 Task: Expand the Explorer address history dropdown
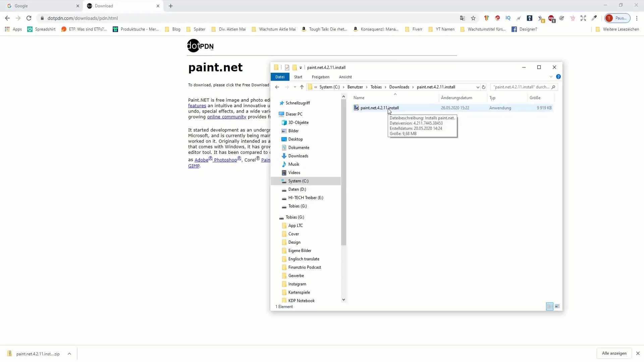click(478, 87)
